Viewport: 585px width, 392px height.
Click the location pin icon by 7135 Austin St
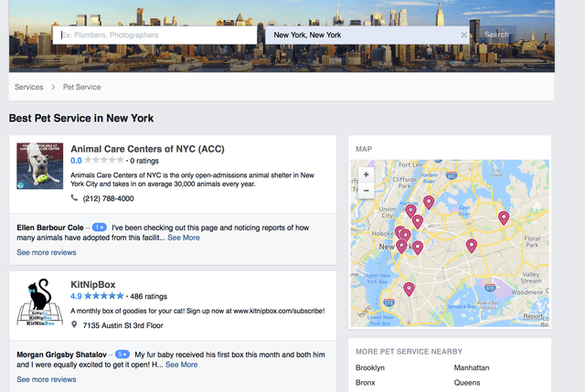pos(74,324)
